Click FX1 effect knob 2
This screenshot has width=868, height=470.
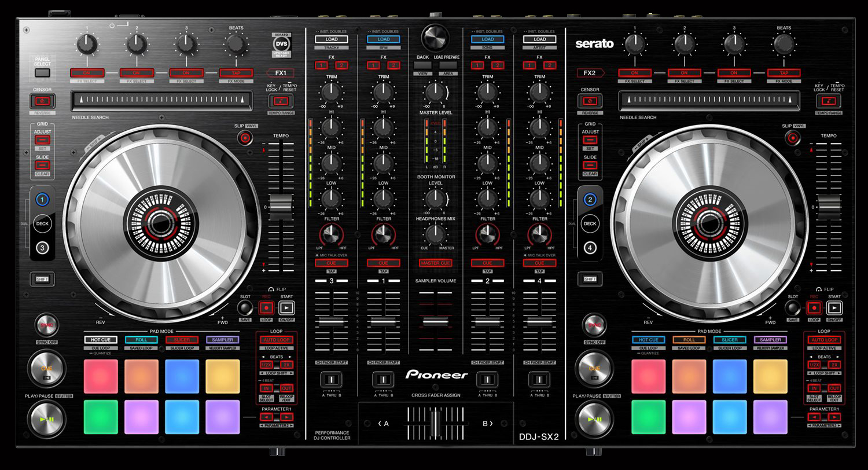click(x=137, y=44)
